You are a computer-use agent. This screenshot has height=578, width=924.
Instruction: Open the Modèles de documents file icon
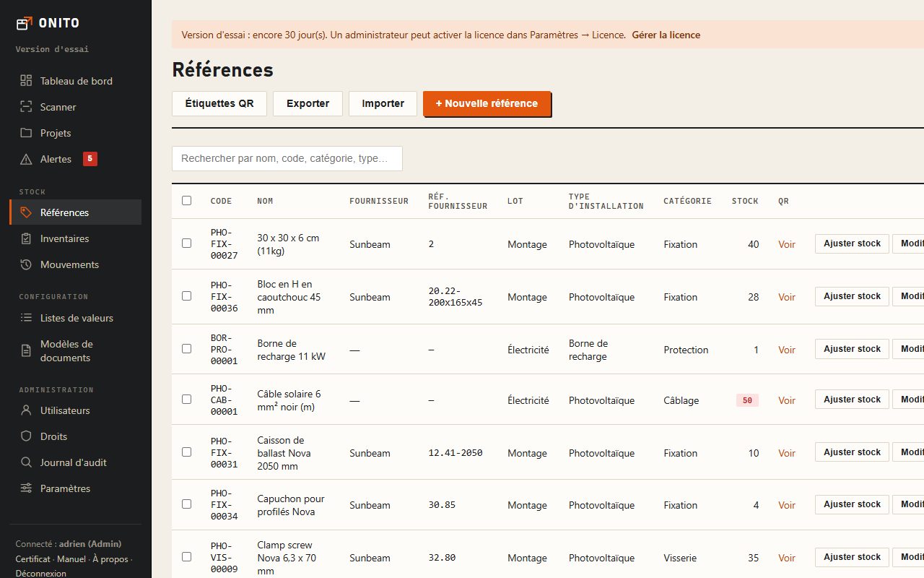click(x=26, y=351)
